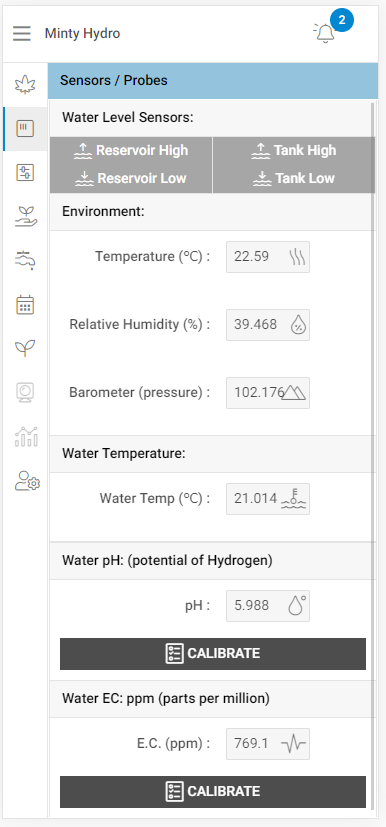Select the Reservoir High level indicator

[131, 151]
